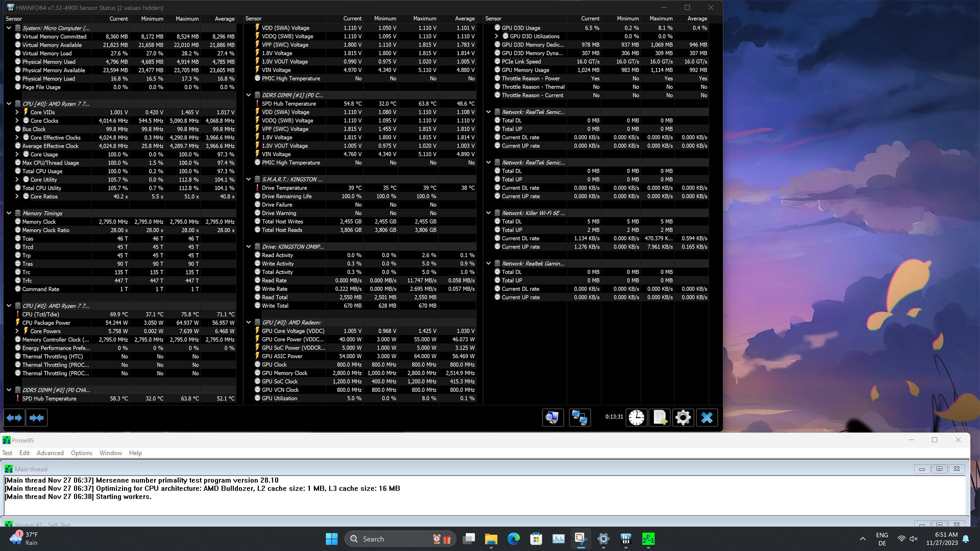
Task: Collapse the System: Micro Computer group
Action: [x=9, y=28]
